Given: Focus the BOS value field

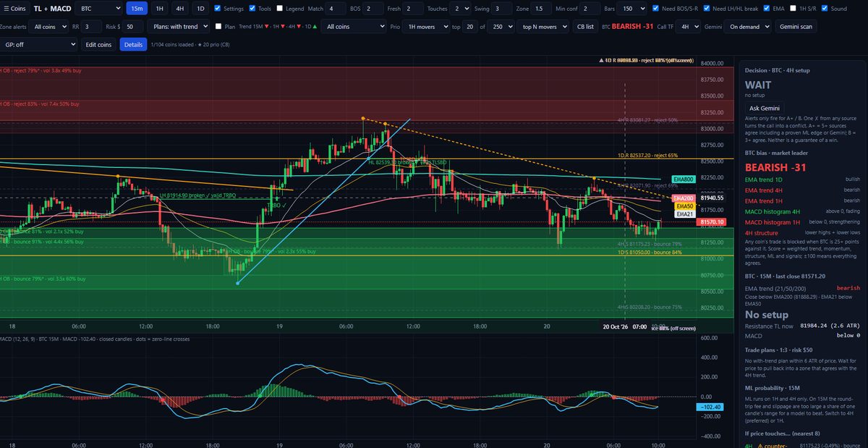Looking at the screenshot, I should tap(373, 9).
